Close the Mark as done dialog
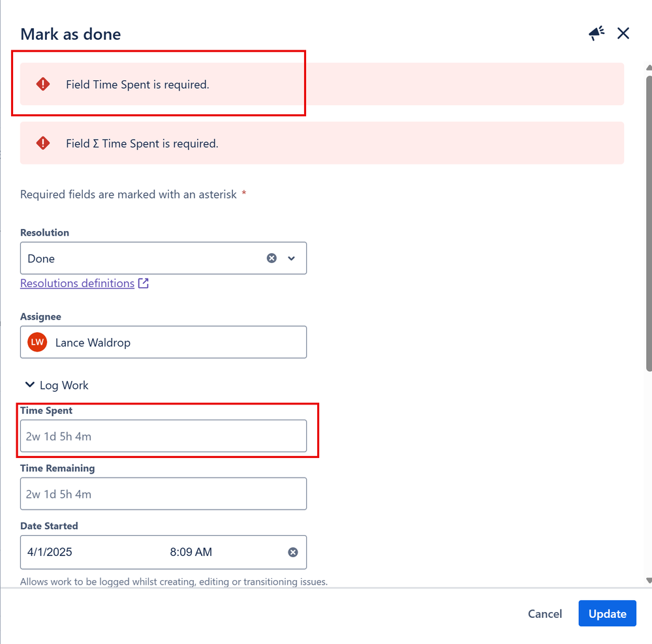This screenshot has height=644, width=652. (623, 34)
